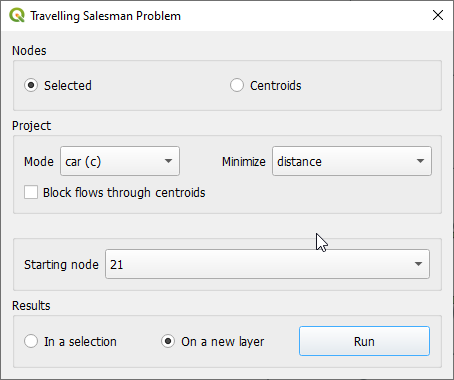This screenshot has width=454, height=380.
Task: Open the Minimize combo showing distance
Action: pyautogui.click(x=352, y=161)
